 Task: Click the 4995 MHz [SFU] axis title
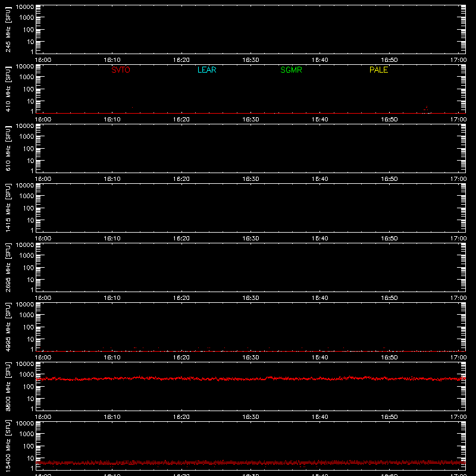tap(8, 327)
